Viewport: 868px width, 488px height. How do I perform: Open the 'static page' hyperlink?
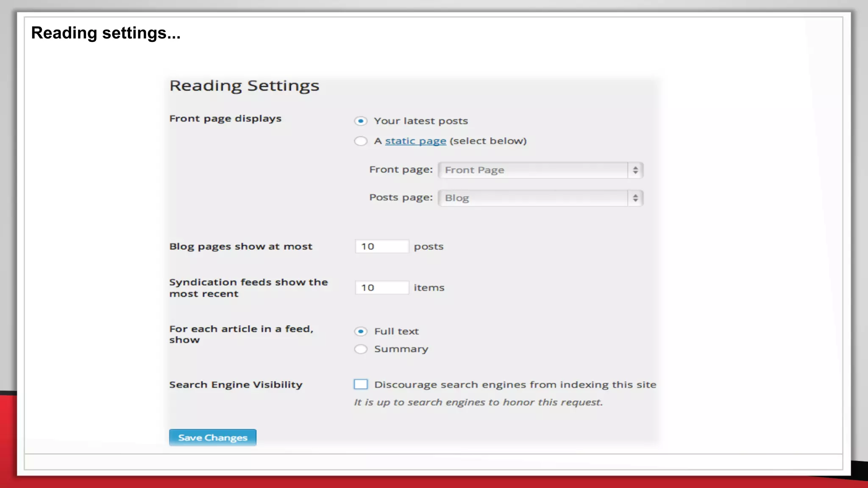click(x=415, y=141)
